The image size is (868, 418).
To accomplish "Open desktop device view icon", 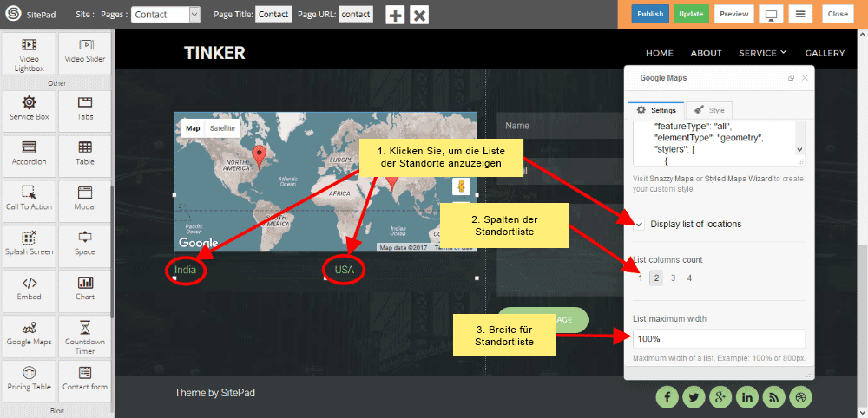I will (x=770, y=15).
